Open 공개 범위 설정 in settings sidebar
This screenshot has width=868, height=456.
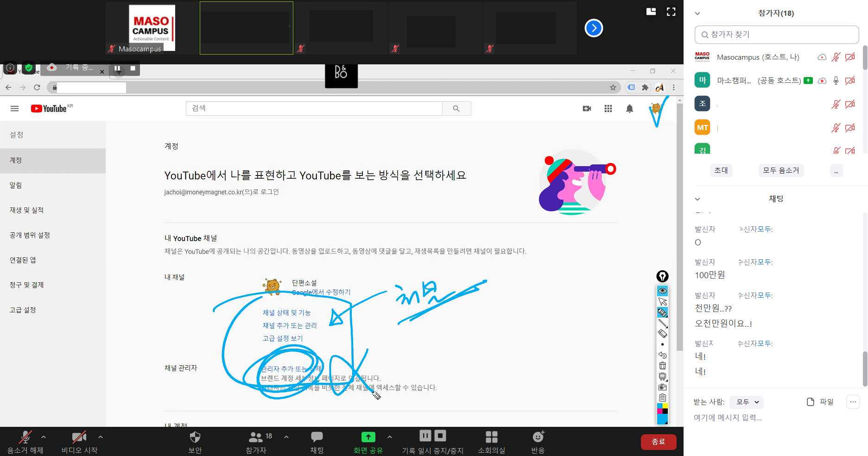(x=30, y=235)
